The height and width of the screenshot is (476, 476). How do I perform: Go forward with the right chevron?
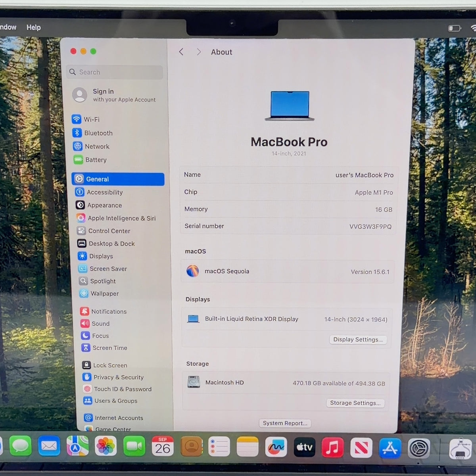click(x=199, y=52)
